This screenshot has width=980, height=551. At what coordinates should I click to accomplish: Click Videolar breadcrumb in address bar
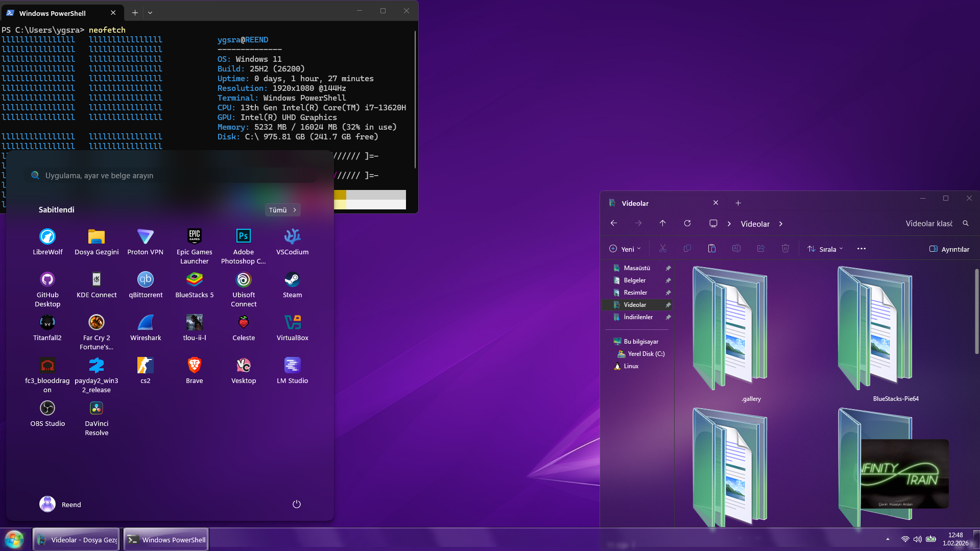point(755,224)
